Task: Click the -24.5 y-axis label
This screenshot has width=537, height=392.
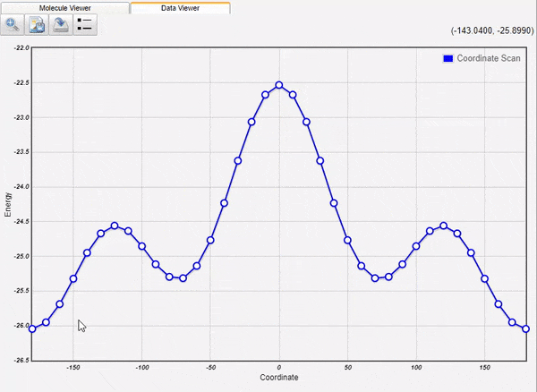Action: coord(21,221)
